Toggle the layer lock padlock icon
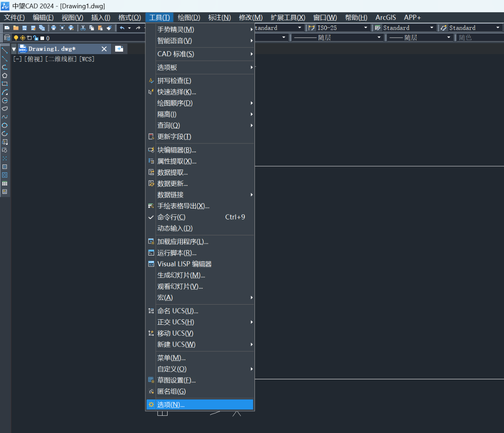Viewport: 504px width, 433px height. tap(36, 38)
